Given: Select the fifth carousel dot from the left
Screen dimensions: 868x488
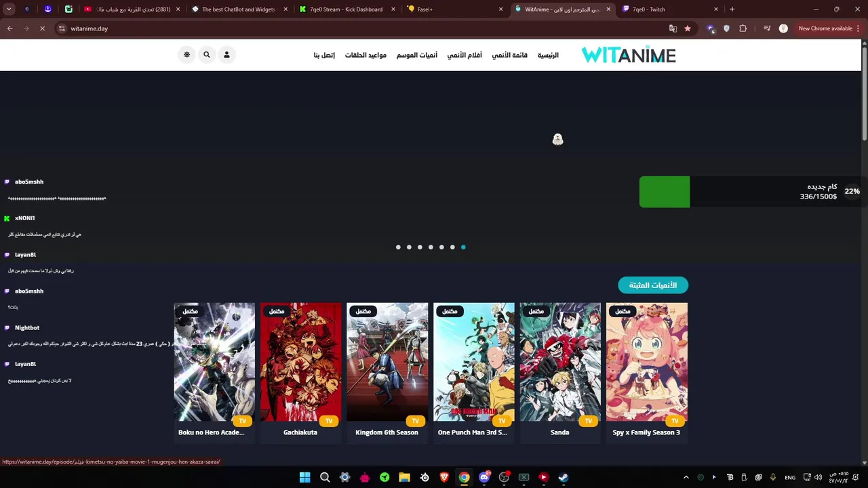Looking at the screenshot, I should coord(441,247).
